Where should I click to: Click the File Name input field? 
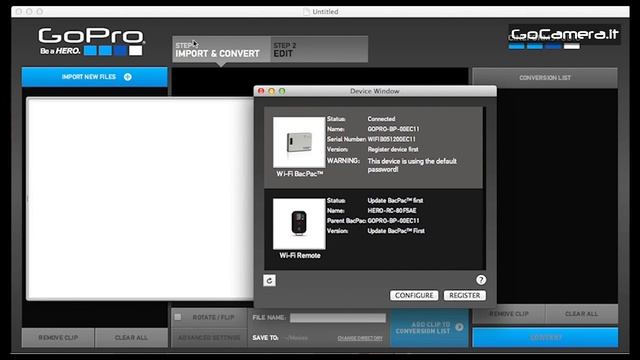click(338, 318)
